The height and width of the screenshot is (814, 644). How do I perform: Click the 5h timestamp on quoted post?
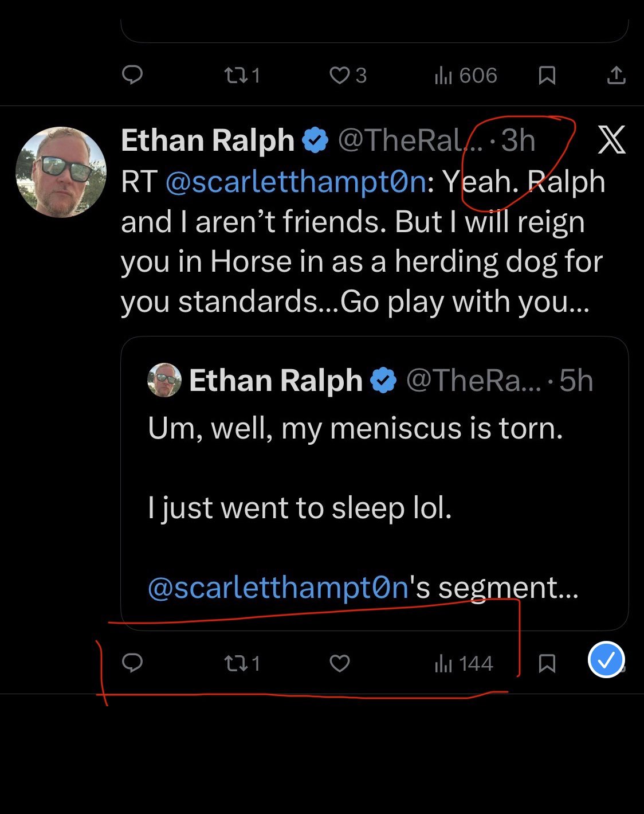tap(576, 381)
